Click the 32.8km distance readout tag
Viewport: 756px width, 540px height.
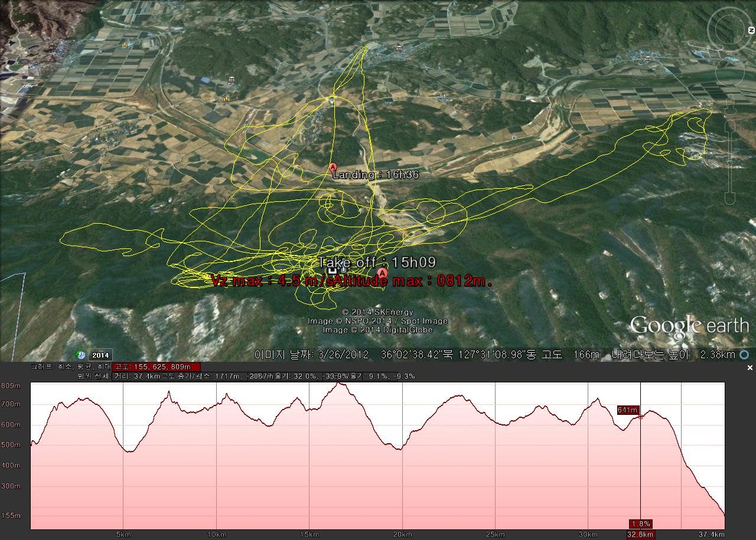pyautogui.click(x=641, y=534)
